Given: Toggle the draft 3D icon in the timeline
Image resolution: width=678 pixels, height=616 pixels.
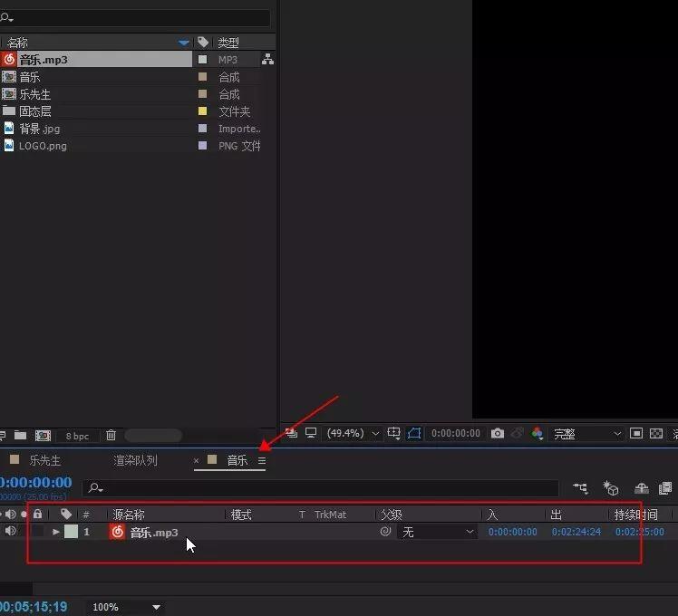Looking at the screenshot, I should (611, 488).
